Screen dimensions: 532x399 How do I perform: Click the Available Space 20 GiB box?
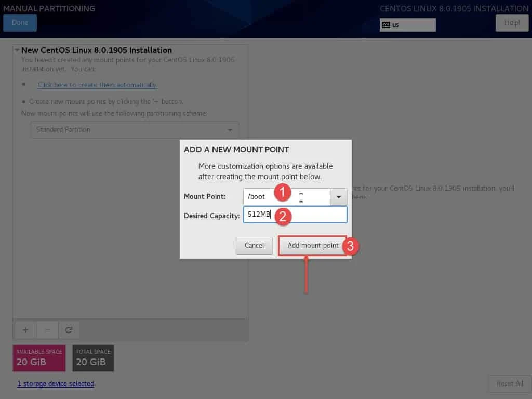pyautogui.click(x=39, y=358)
